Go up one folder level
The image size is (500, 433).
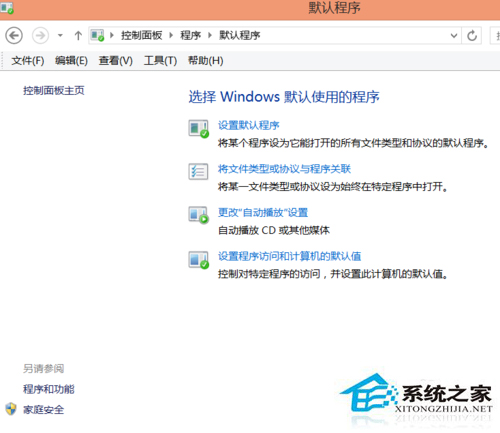tap(78, 35)
